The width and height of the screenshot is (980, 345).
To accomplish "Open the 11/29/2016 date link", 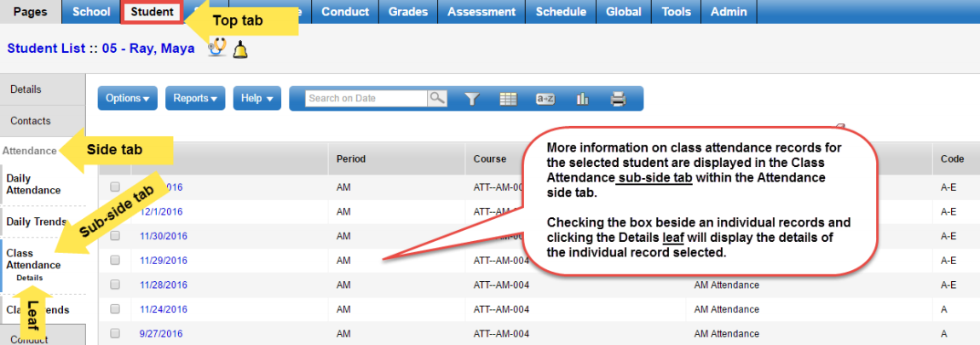I will (163, 260).
